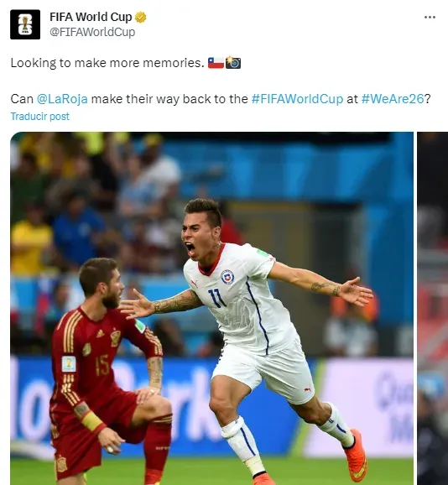Click the yellow captain armband

click(91, 421)
